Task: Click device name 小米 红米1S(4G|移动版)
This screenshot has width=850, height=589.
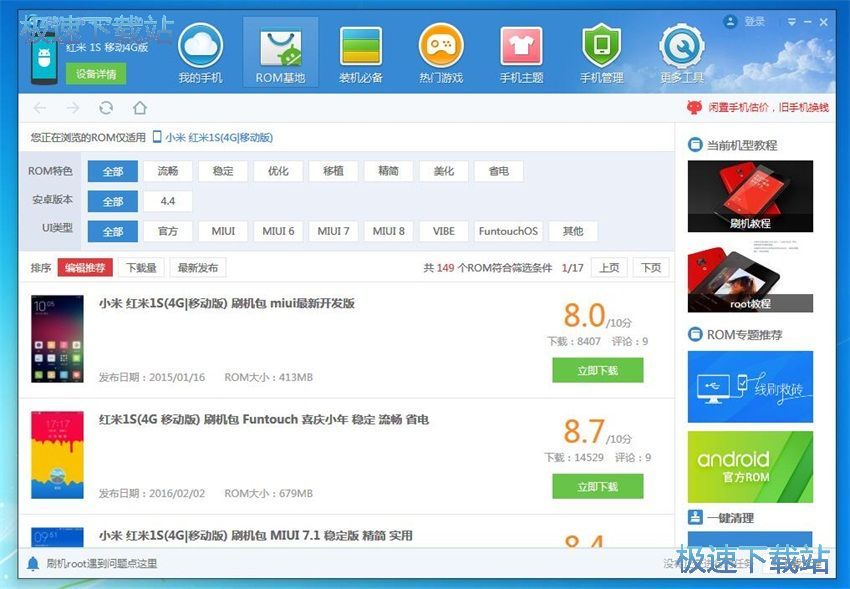Action: click(x=219, y=138)
